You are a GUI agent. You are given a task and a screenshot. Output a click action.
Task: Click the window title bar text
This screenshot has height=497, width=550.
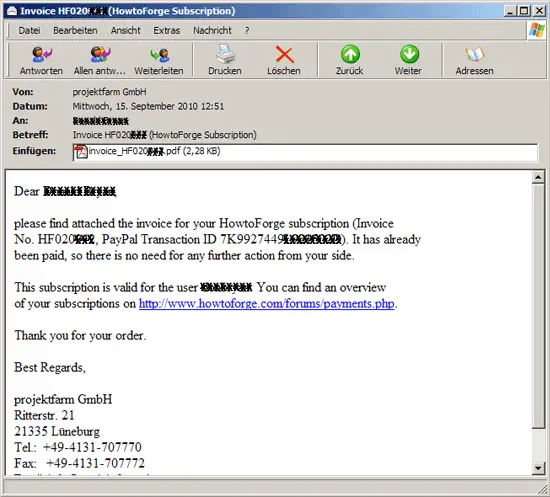tap(128, 11)
